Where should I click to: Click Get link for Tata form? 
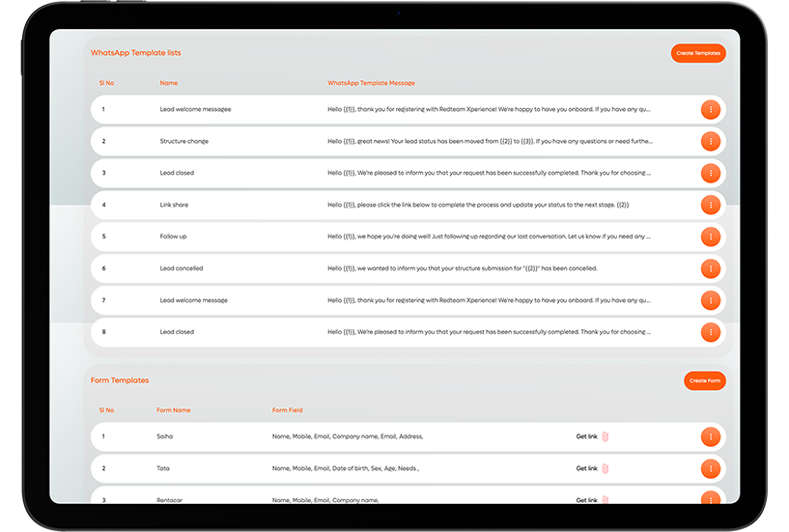click(x=587, y=468)
